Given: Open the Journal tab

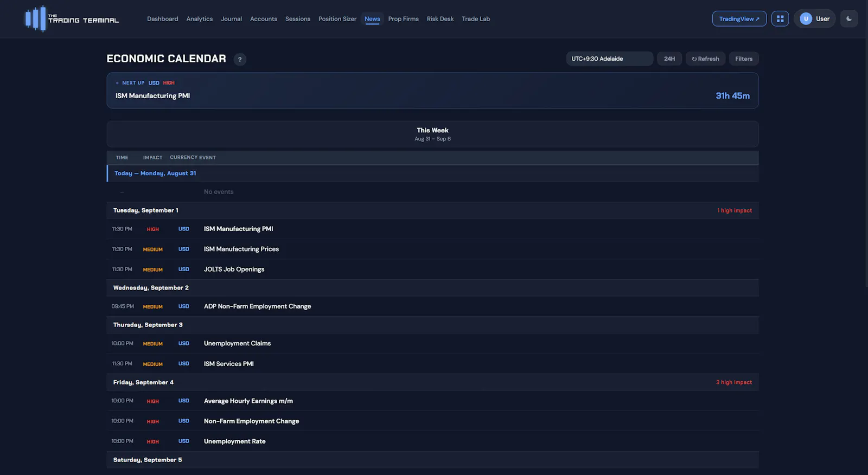Looking at the screenshot, I should (231, 19).
